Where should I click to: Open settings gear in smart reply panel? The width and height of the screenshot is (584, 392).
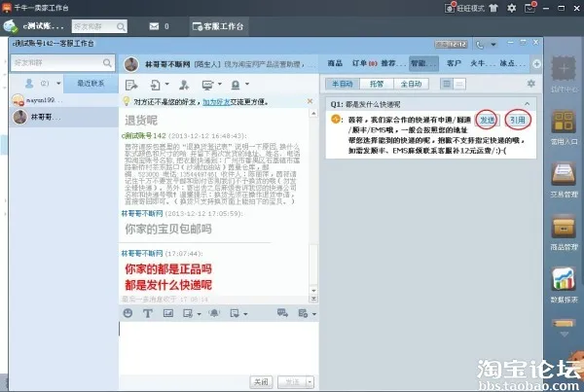coord(531,84)
